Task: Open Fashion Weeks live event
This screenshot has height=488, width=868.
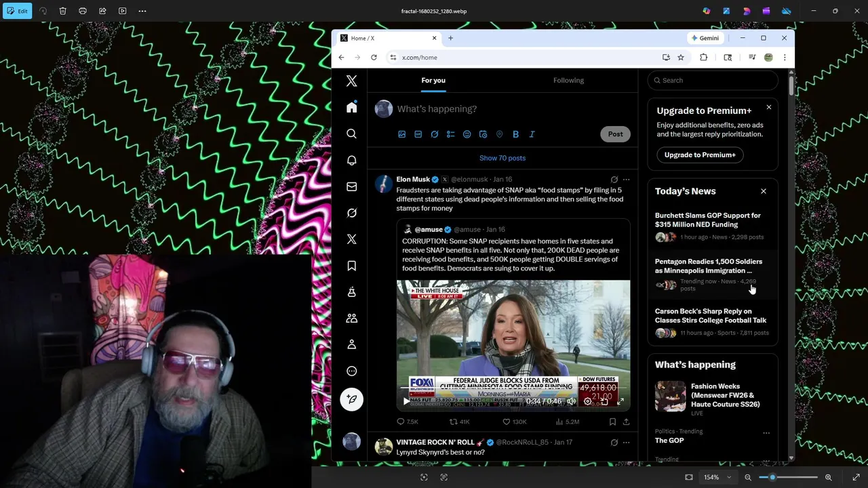Action: coord(713,399)
